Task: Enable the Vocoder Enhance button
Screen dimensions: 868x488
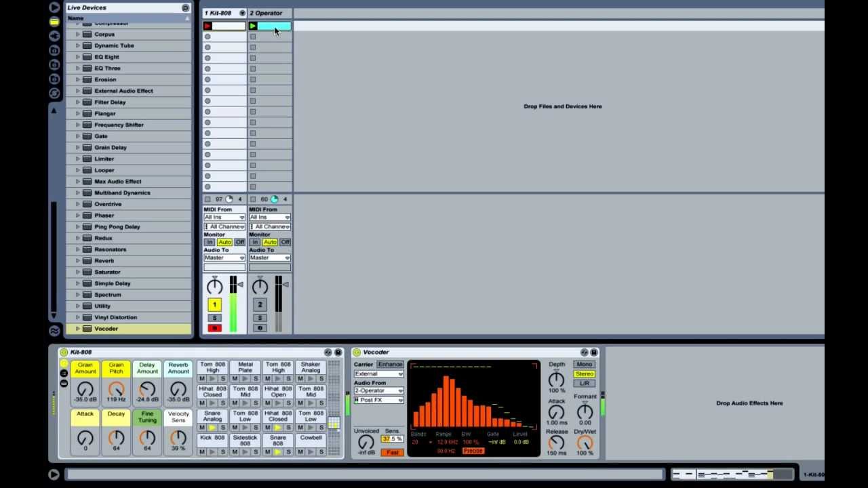Action: click(390, 365)
